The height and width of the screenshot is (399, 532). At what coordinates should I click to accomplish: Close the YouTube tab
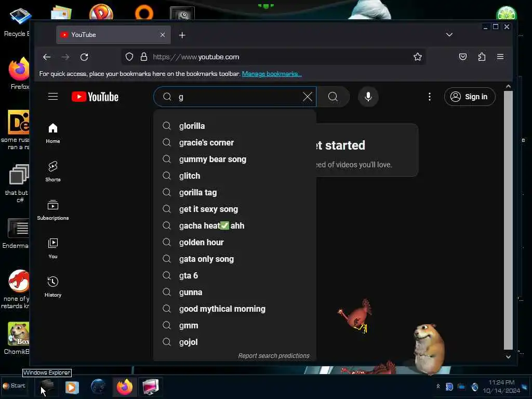[x=163, y=35]
